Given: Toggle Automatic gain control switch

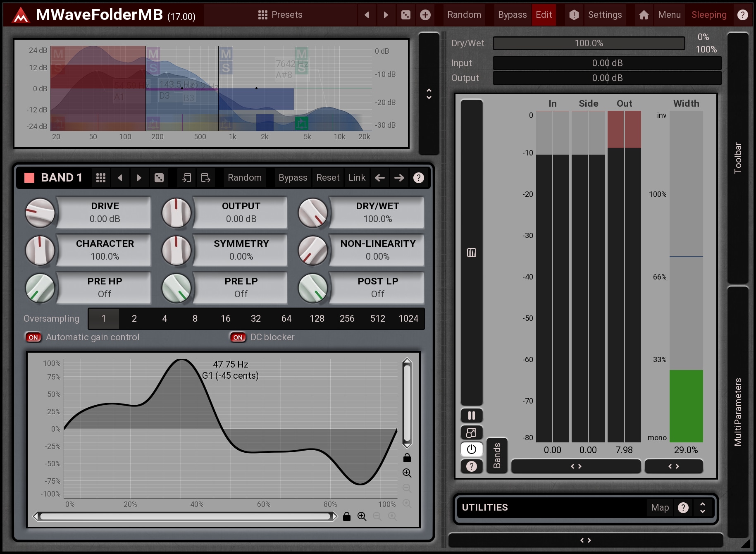Looking at the screenshot, I should point(33,337).
